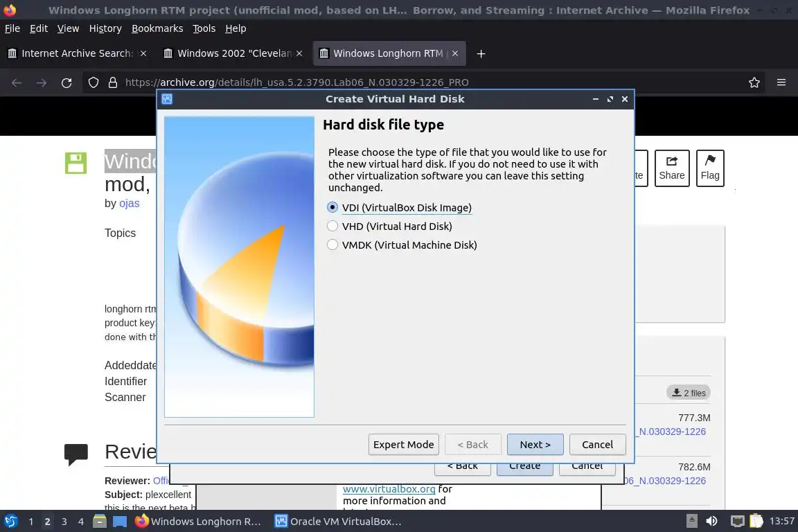Screen dimensions: 798x532
Task: Reload the current page in Firefox
Action: [66, 82]
